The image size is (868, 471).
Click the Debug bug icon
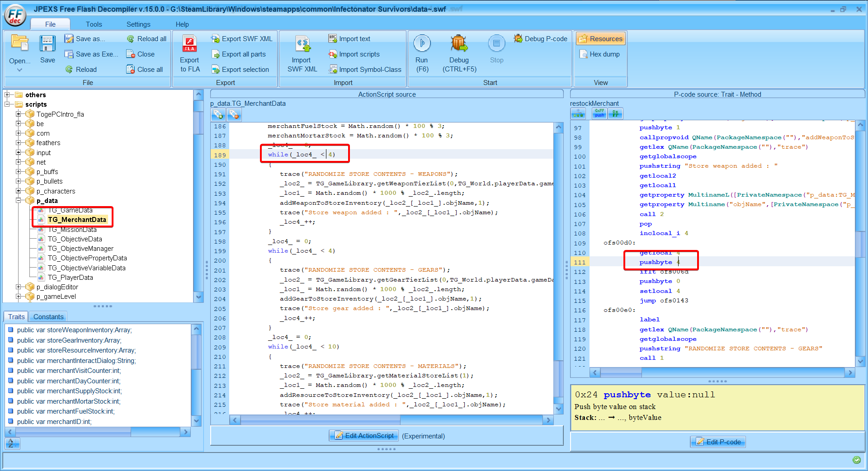click(459, 43)
